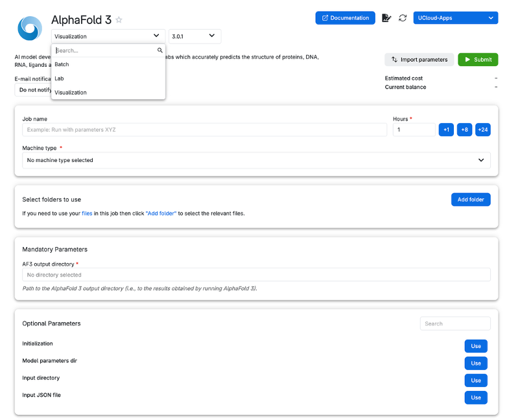The height and width of the screenshot is (420, 507).
Task: Expand the Machine type selector
Action: (x=256, y=160)
